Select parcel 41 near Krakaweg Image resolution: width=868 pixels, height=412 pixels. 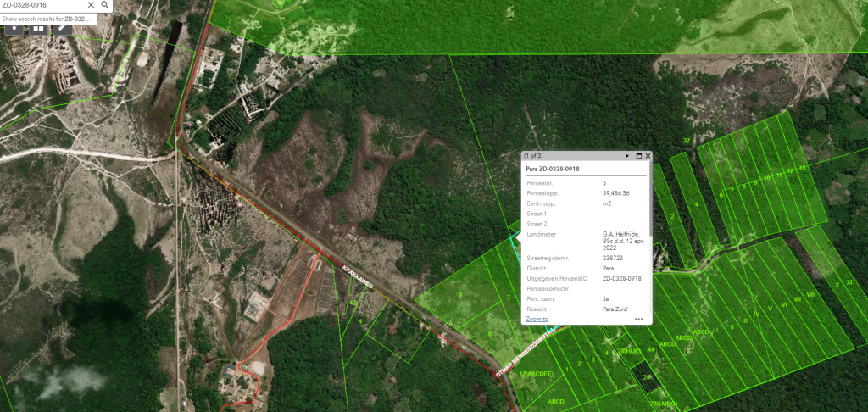361,320
